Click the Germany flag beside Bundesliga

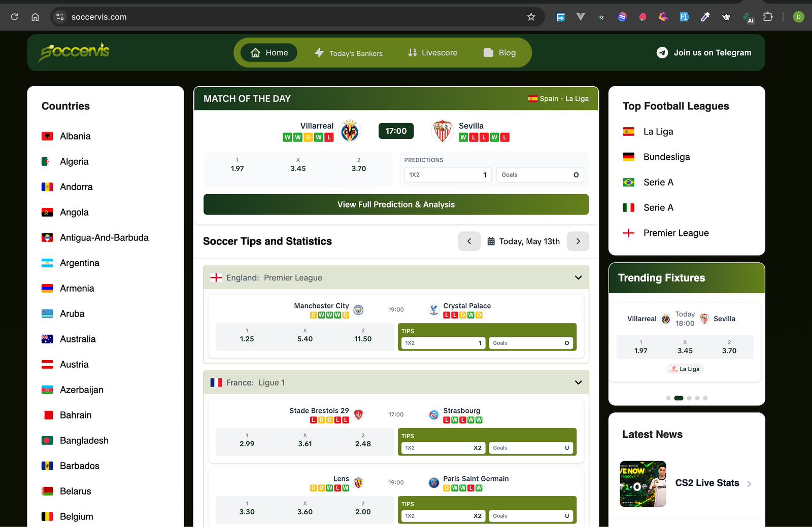[x=629, y=157]
